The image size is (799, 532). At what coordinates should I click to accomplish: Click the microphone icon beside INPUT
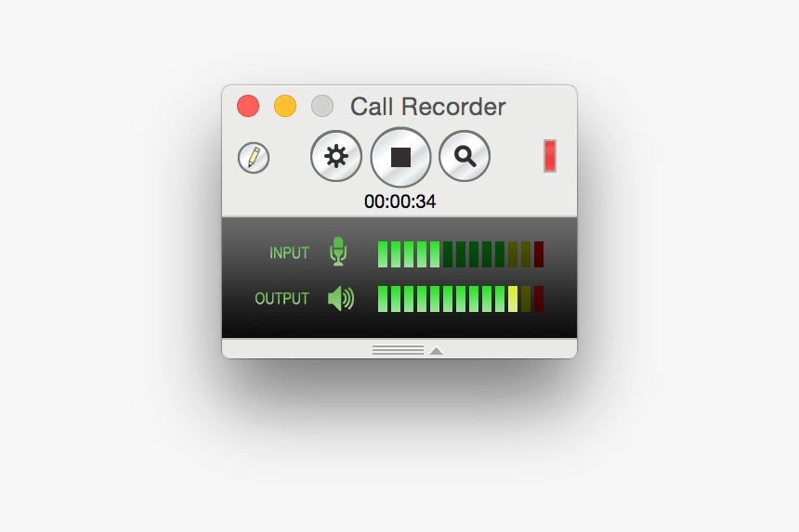338,252
